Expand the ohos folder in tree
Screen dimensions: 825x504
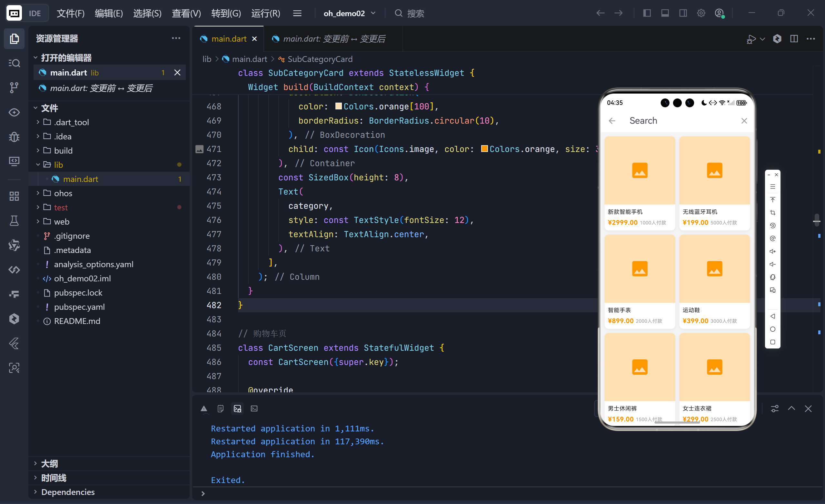[x=63, y=193]
